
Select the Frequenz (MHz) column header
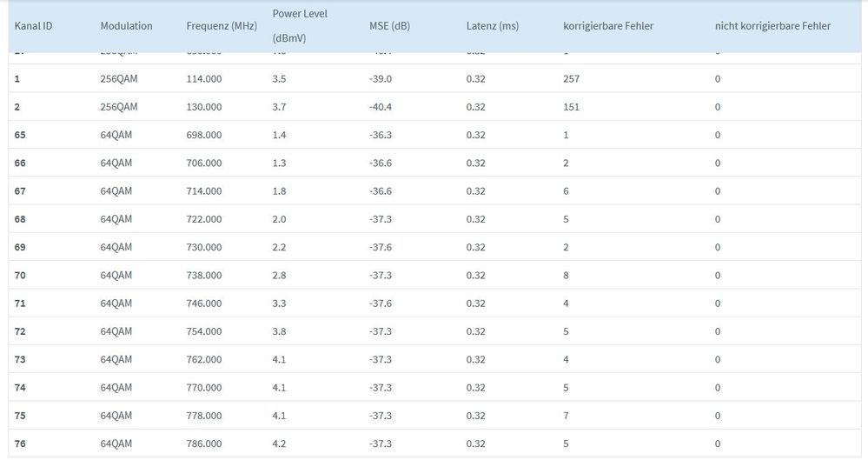click(x=222, y=26)
